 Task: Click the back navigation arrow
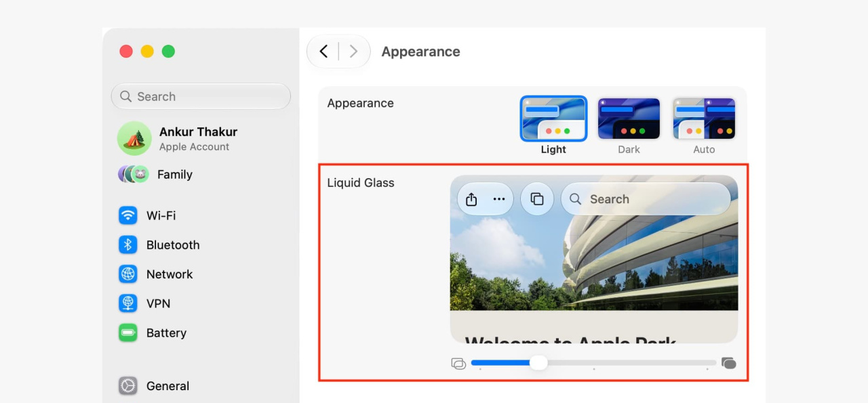324,51
